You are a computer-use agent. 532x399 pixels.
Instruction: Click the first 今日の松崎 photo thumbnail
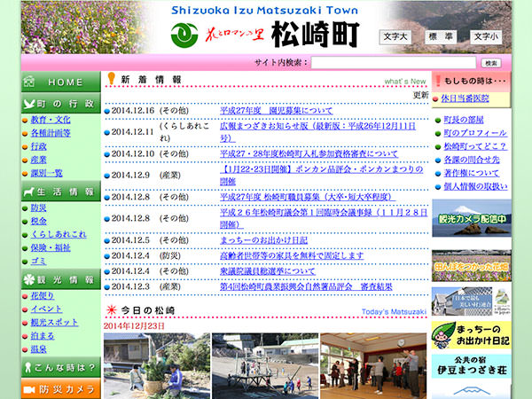[x=155, y=365]
